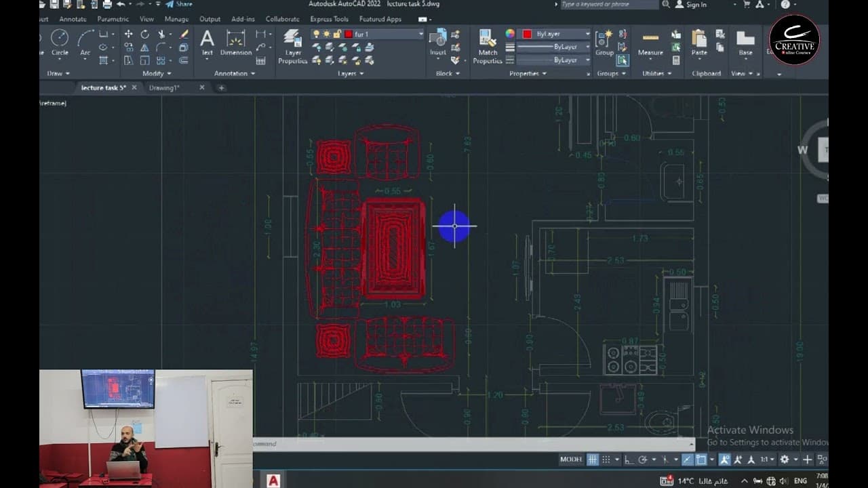
Task: Open the Text annotation tool
Action: [208, 42]
